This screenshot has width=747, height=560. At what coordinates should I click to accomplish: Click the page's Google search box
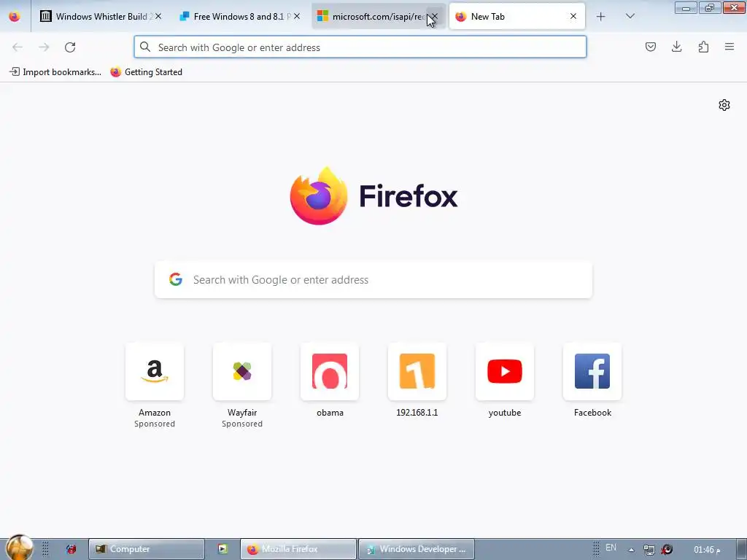pyautogui.click(x=373, y=279)
